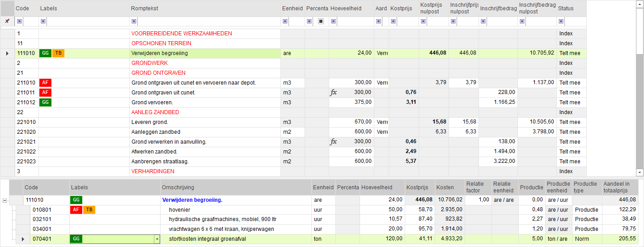
Task: Collapse the 111010 tree node in detail panel
Action: pos(4,200)
